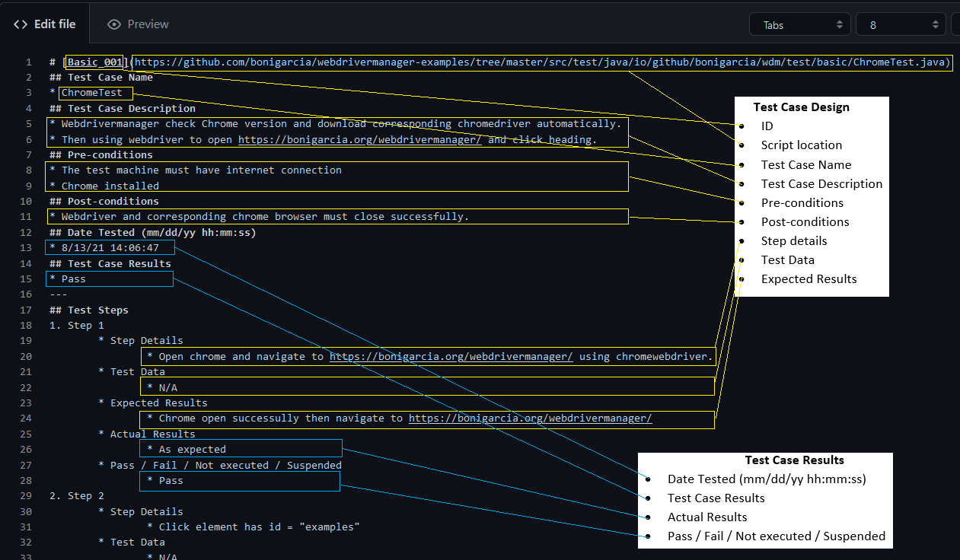Click the '* Test Data' line 32

point(132,542)
